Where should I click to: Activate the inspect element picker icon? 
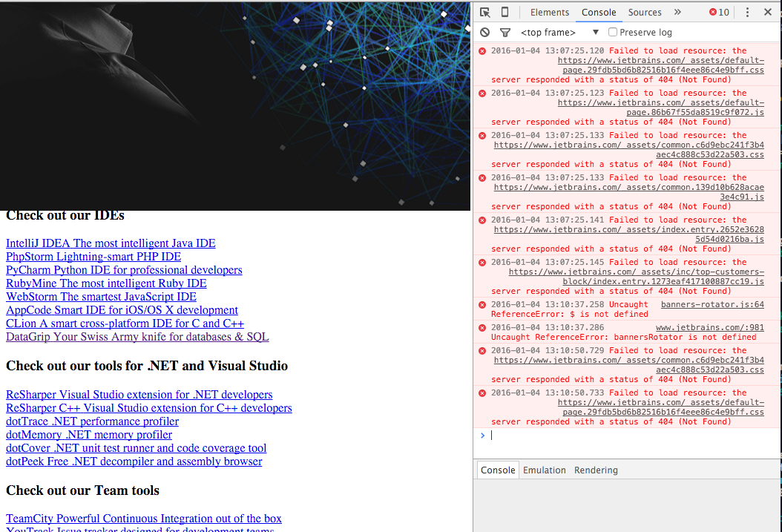(x=484, y=13)
